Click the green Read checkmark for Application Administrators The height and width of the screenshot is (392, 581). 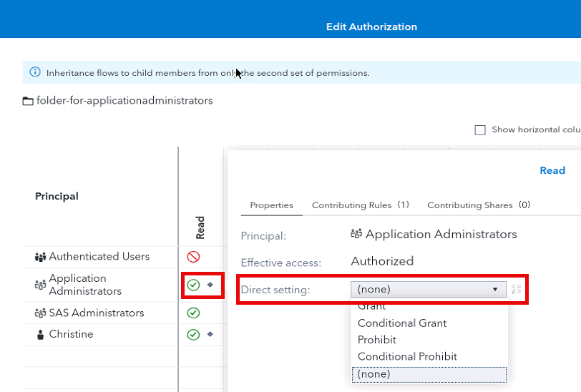[x=193, y=285]
